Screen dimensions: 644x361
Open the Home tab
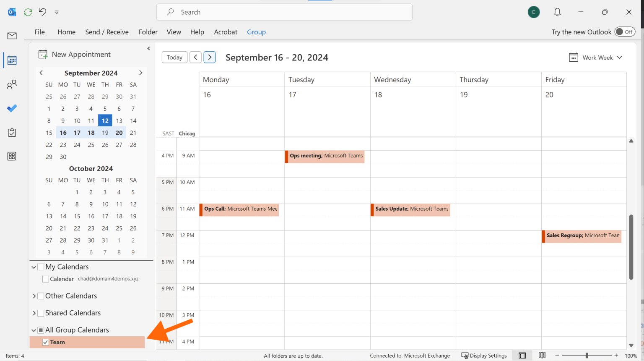pyautogui.click(x=67, y=32)
